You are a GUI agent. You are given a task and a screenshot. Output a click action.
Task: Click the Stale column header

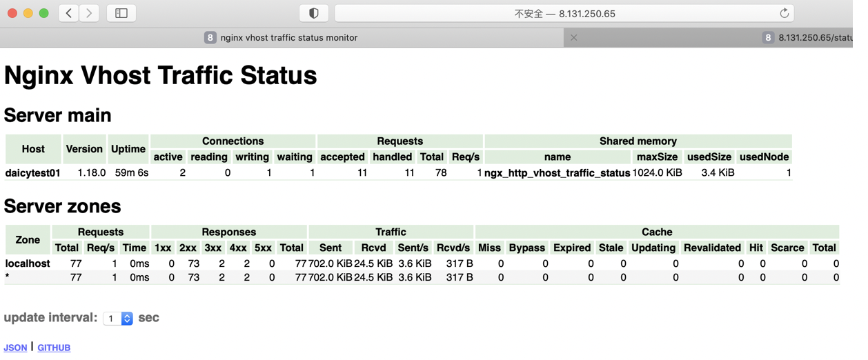pyautogui.click(x=611, y=248)
